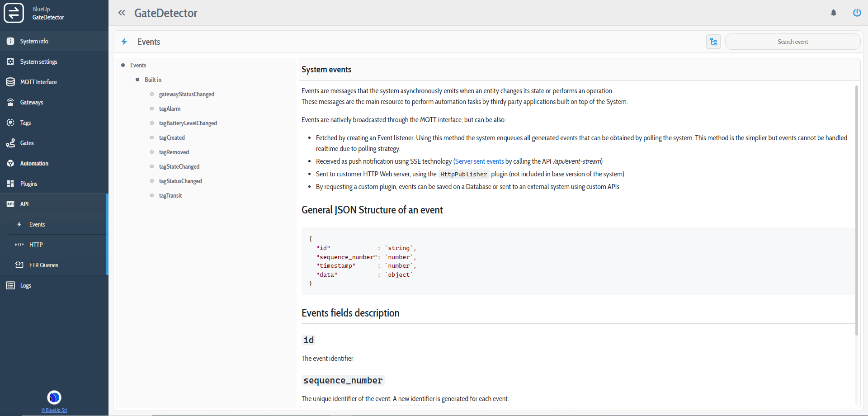Open the Server sent events link

[479, 161]
